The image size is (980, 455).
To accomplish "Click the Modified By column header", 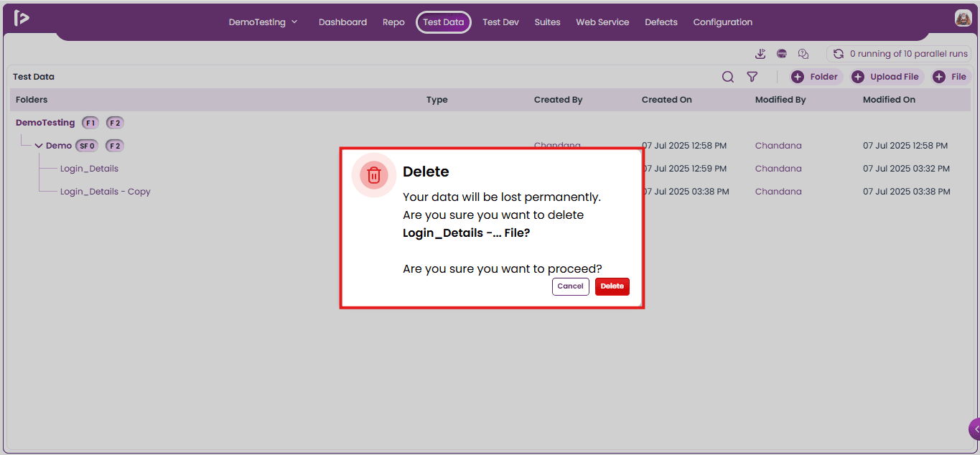I will coord(780,100).
